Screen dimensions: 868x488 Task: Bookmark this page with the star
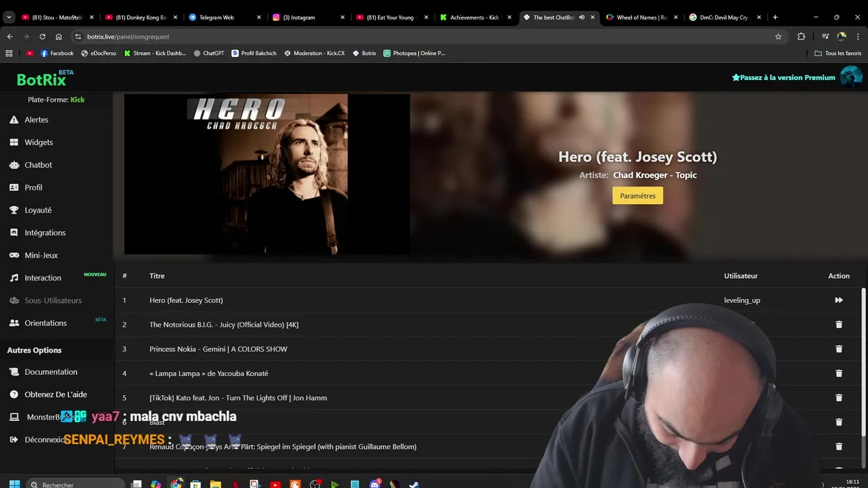pos(778,37)
